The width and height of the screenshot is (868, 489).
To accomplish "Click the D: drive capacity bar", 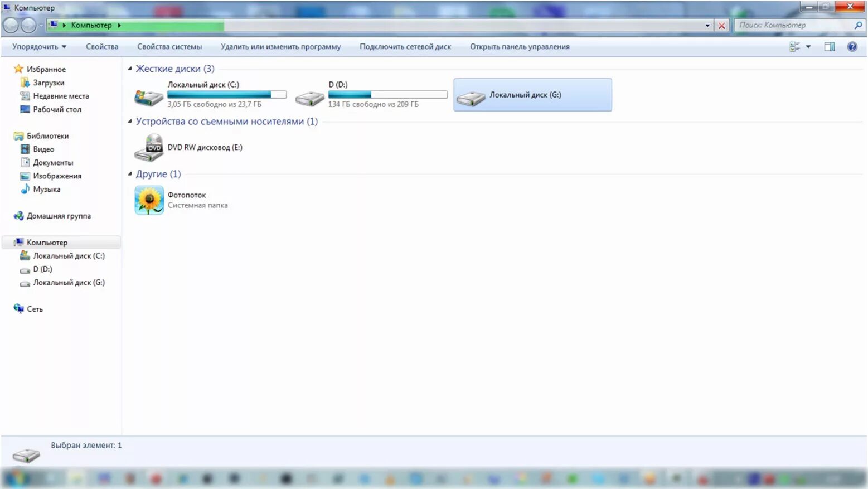I will click(388, 95).
